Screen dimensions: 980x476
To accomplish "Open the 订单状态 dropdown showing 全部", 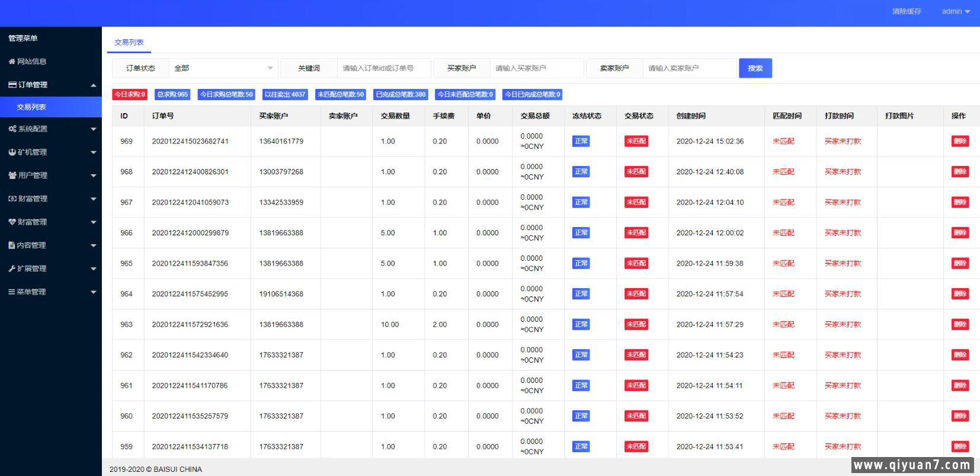I will click(x=223, y=68).
